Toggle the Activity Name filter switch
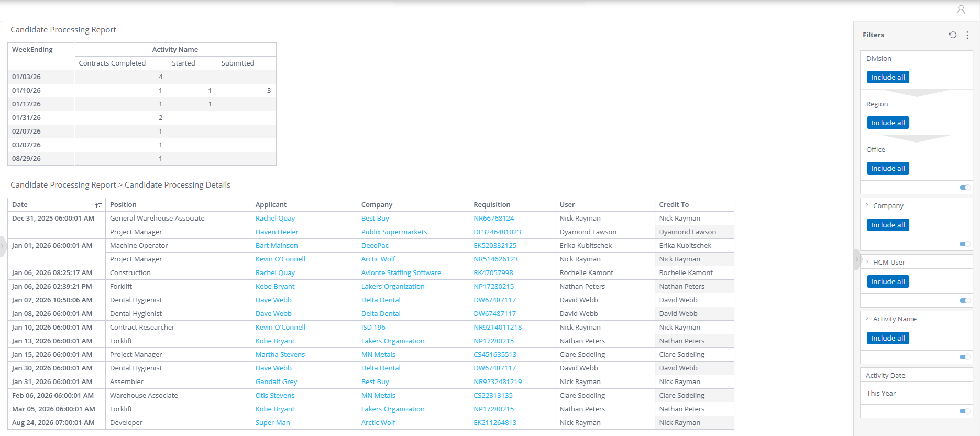The image size is (980, 436). [965, 357]
